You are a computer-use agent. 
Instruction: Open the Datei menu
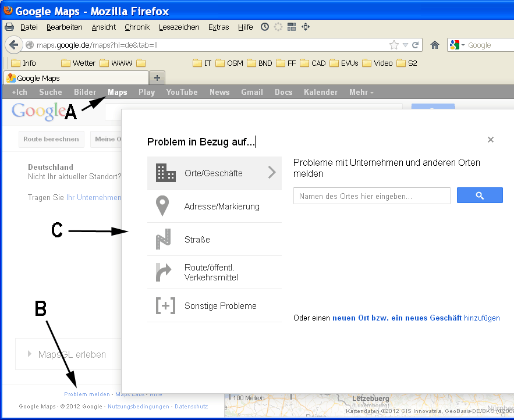pyautogui.click(x=29, y=27)
